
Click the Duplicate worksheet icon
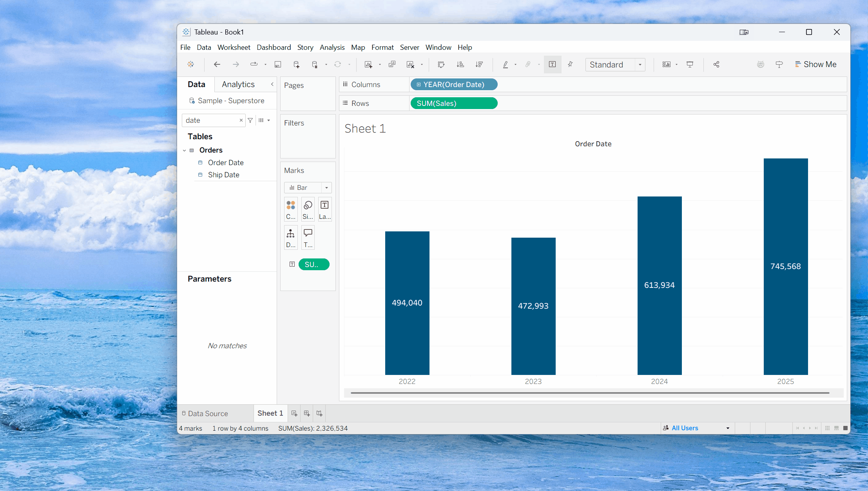pos(392,64)
